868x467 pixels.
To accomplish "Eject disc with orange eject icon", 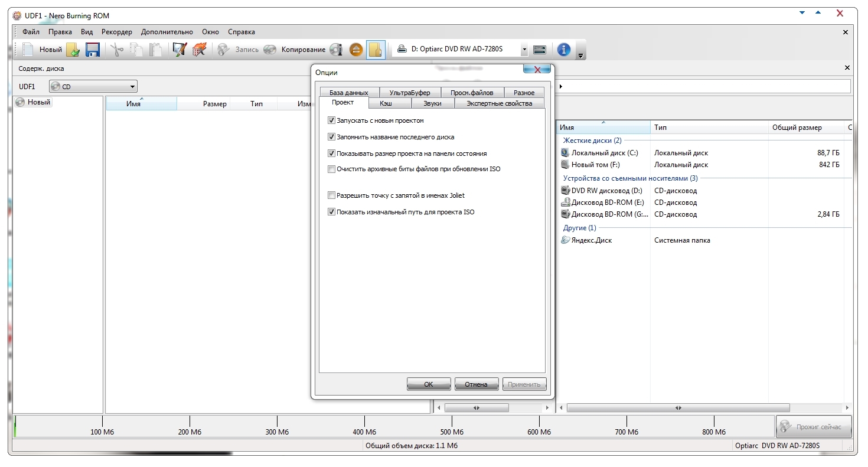I will 355,50.
